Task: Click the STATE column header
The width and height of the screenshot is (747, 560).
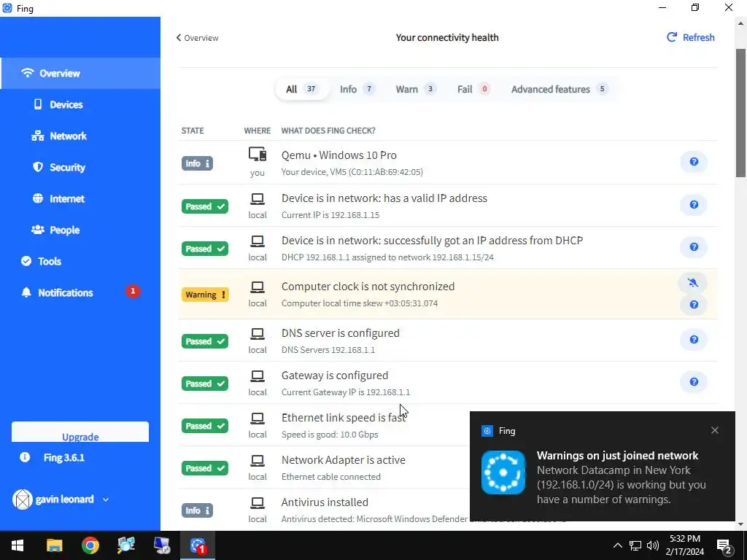Action: [x=193, y=131]
